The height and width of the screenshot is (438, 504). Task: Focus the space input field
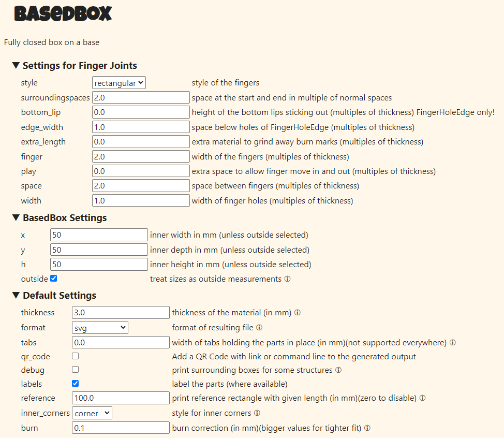point(141,185)
